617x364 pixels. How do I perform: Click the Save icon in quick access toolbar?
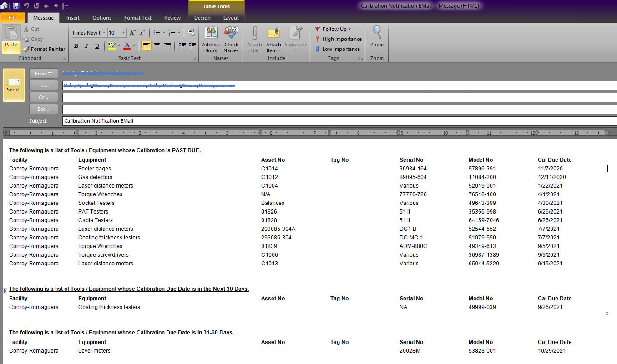(16, 6)
